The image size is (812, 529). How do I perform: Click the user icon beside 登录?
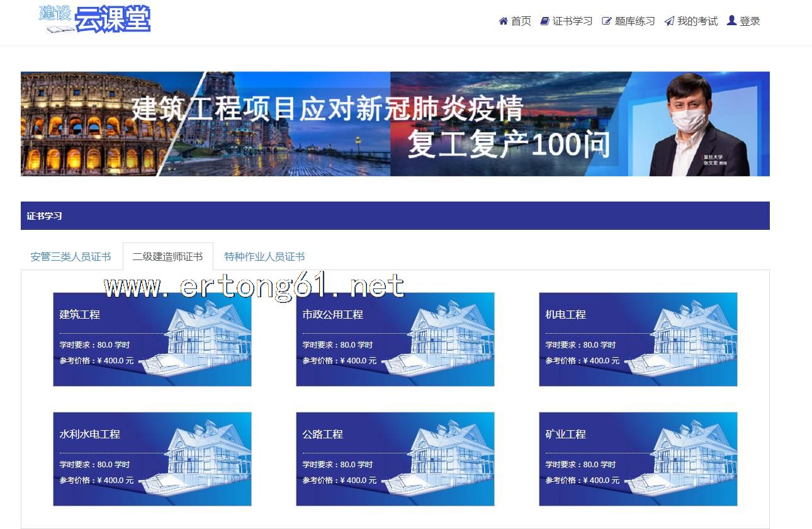point(731,21)
